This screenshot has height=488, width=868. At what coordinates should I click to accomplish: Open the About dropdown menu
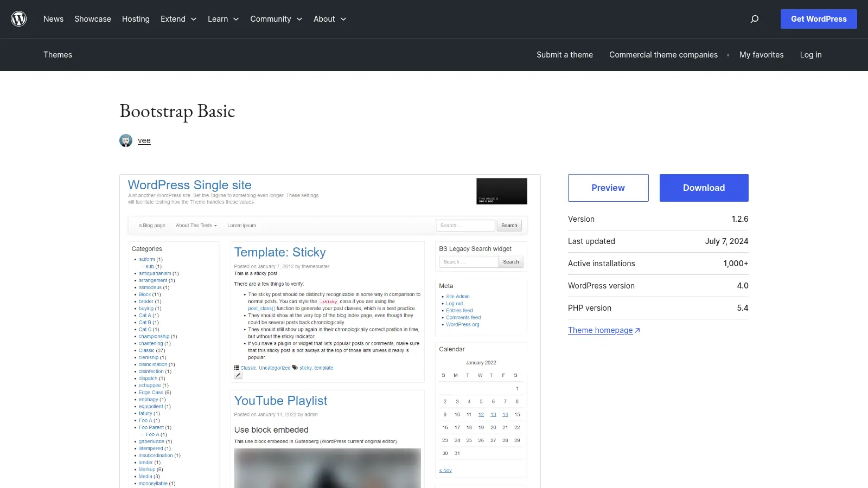330,19
